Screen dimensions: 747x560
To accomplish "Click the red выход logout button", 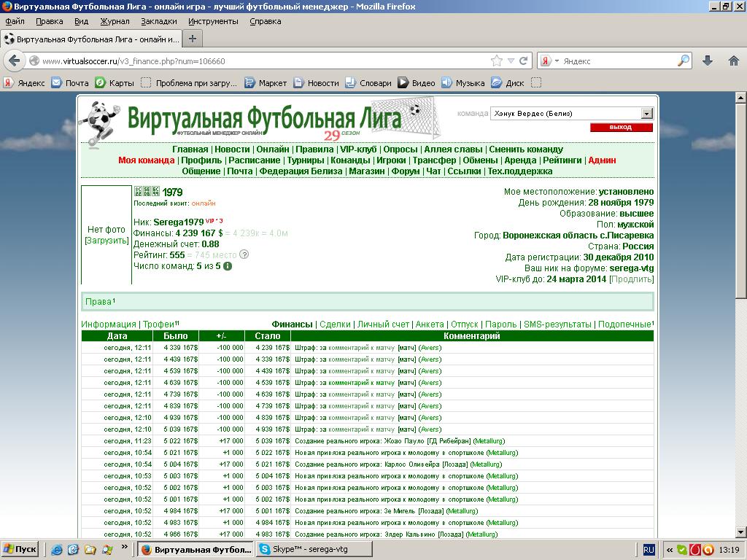I will pyautogui.click(x=621, y=128).
